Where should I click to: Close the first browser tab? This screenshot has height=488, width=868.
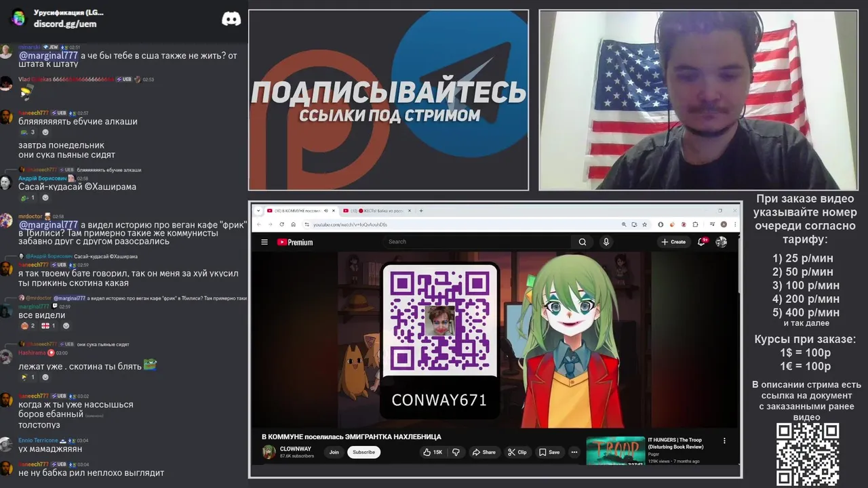coord(334,211)
